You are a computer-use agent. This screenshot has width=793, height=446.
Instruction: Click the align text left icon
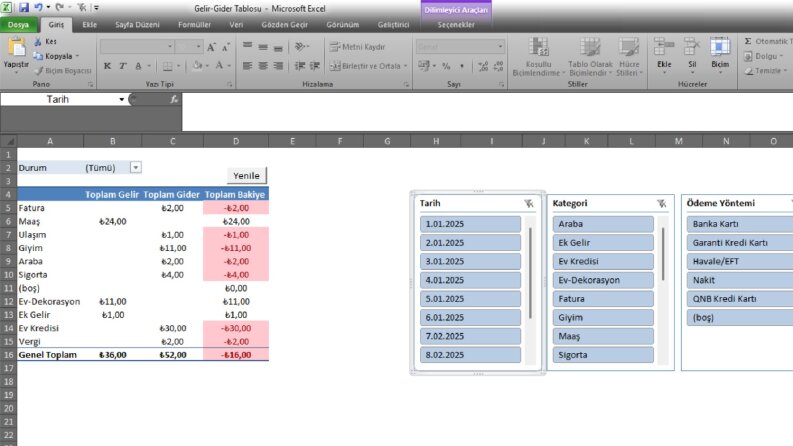pos(247,66)
